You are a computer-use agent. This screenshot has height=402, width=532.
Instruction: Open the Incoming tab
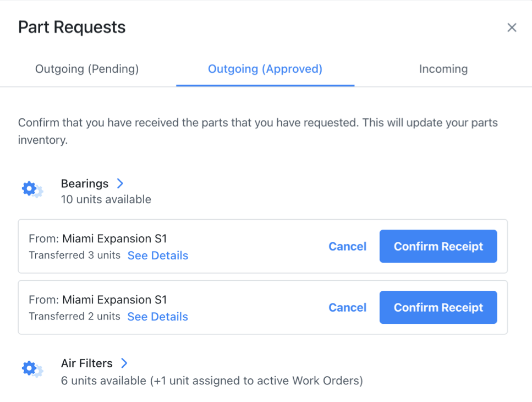tap(443, 69)
